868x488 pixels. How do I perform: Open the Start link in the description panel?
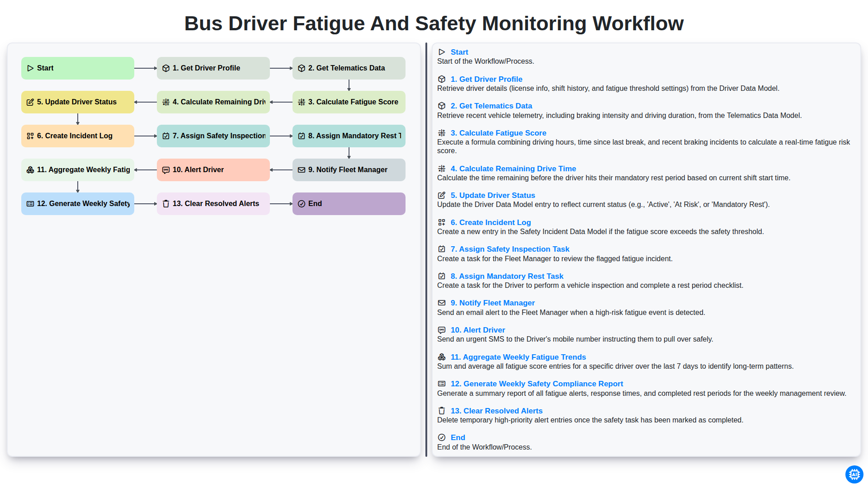pos(459,52)
